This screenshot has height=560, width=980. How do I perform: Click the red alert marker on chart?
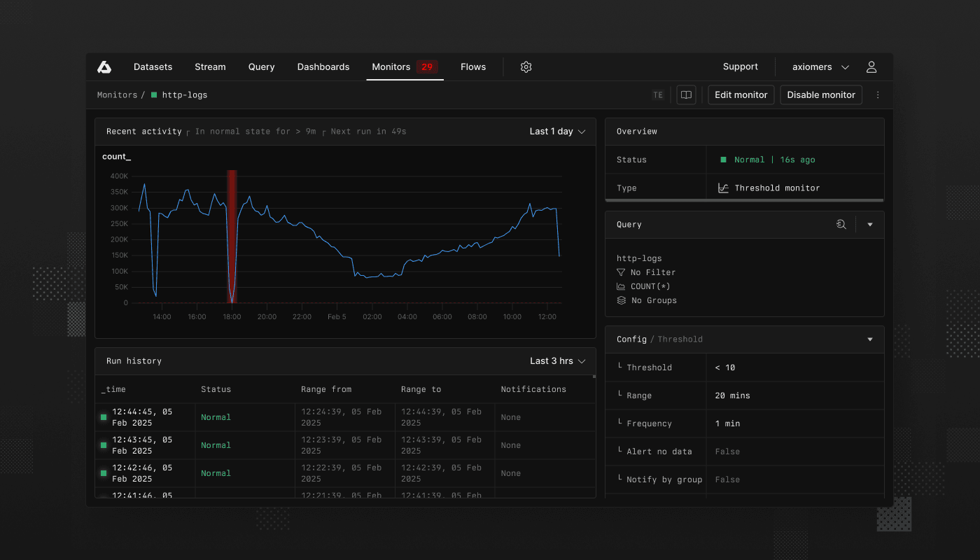click(232, 236)
